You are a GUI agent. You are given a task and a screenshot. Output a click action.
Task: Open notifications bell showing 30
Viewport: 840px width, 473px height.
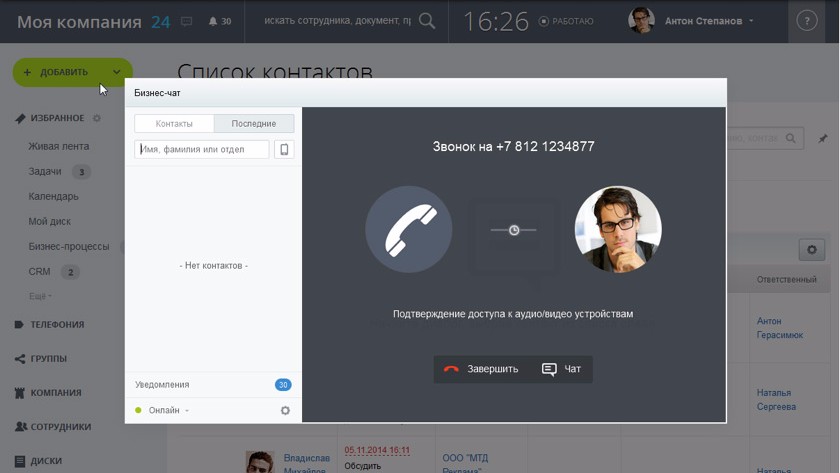pyautogui.click(x=220, y=21)
